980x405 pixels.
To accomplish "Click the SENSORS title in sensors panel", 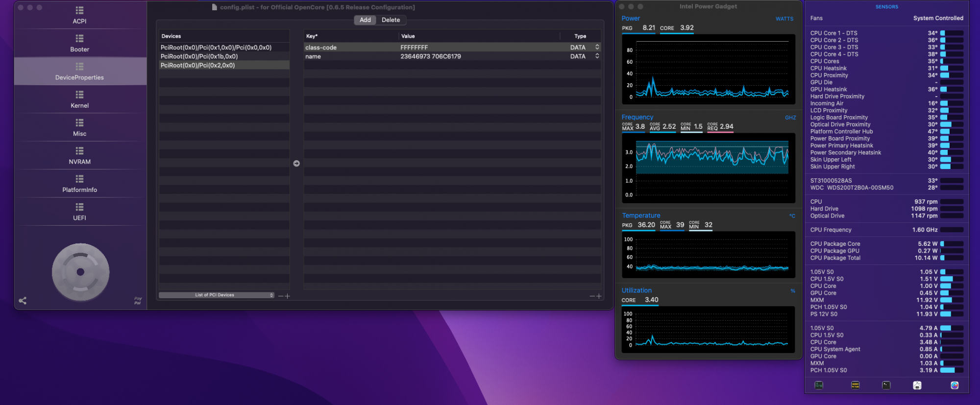I will pos(887,7).
